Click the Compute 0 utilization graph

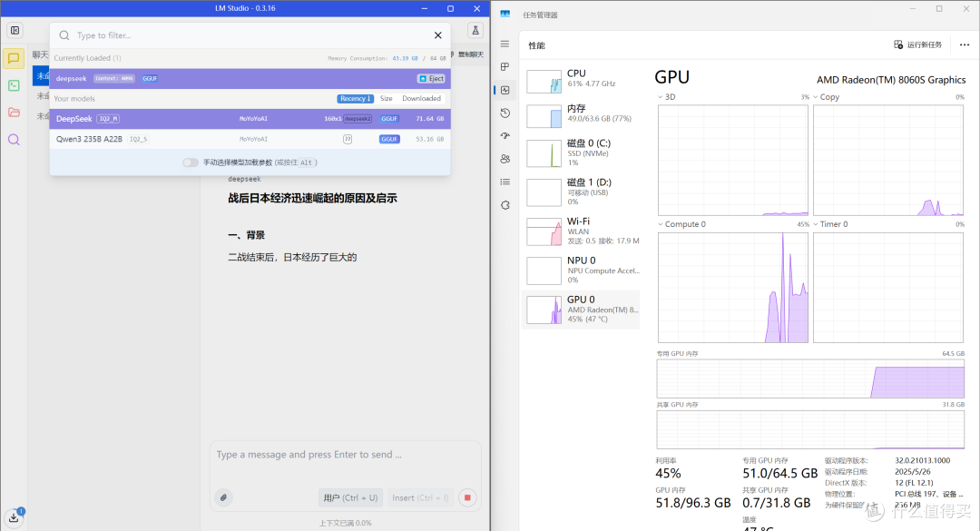(x=732, y=288)
